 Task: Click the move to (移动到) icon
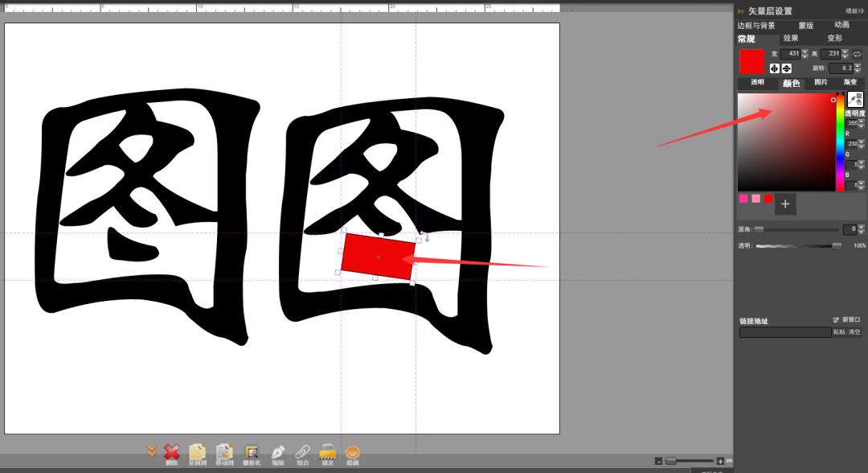tap(224, 450)
